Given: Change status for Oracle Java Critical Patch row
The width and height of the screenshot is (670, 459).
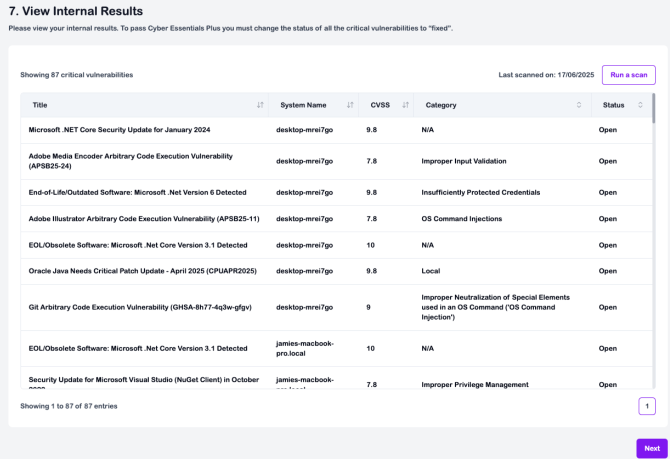Looking at the screenshot, I should (608, 270).
